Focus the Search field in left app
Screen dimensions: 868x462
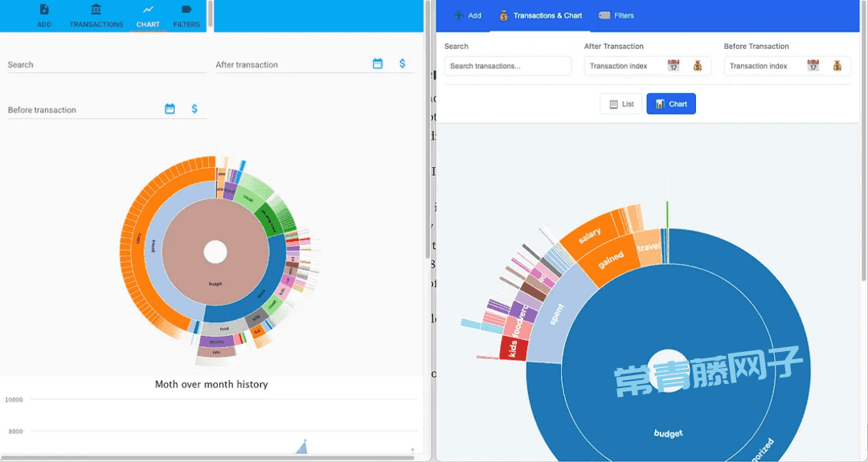[x=107, y=65]
